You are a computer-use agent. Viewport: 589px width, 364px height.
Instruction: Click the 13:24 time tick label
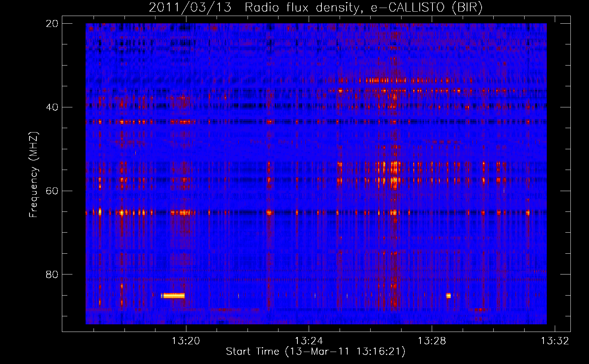click(309, 341)
